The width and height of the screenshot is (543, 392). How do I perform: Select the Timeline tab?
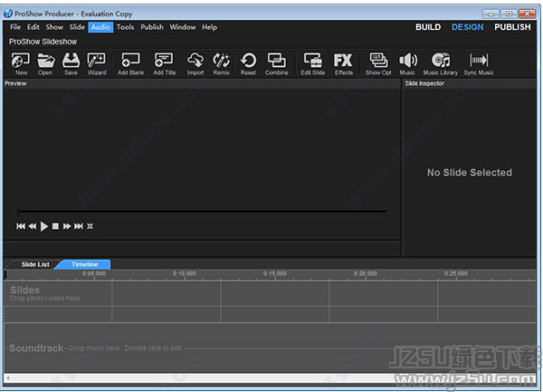[84, 264]
